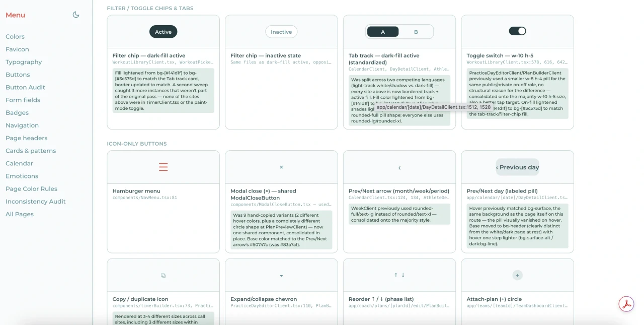The height and width of the screenshot is (325, 644).
Task: Select tab A in the tab track
Action: click(383, 32)
